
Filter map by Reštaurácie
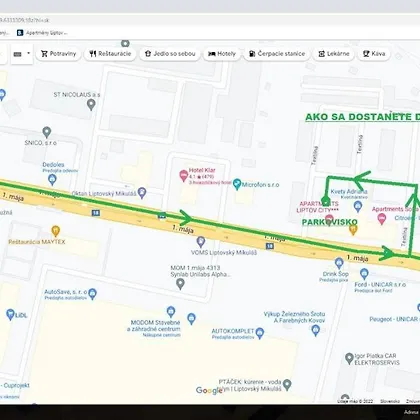[x=110, y=54]
